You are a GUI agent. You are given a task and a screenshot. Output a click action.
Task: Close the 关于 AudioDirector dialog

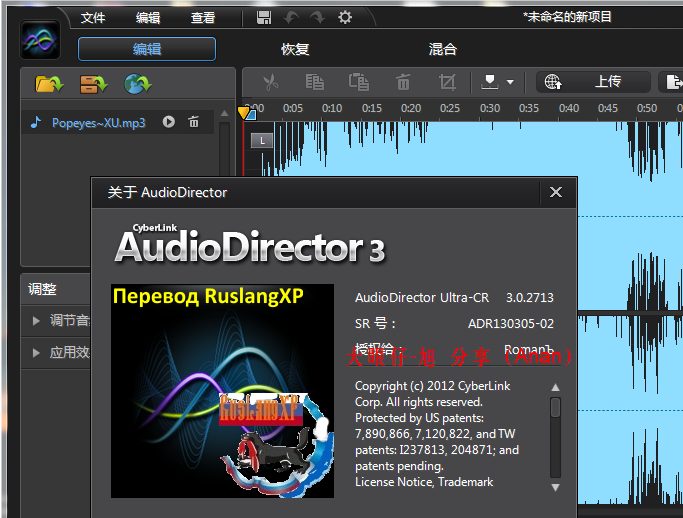point(556,192)
